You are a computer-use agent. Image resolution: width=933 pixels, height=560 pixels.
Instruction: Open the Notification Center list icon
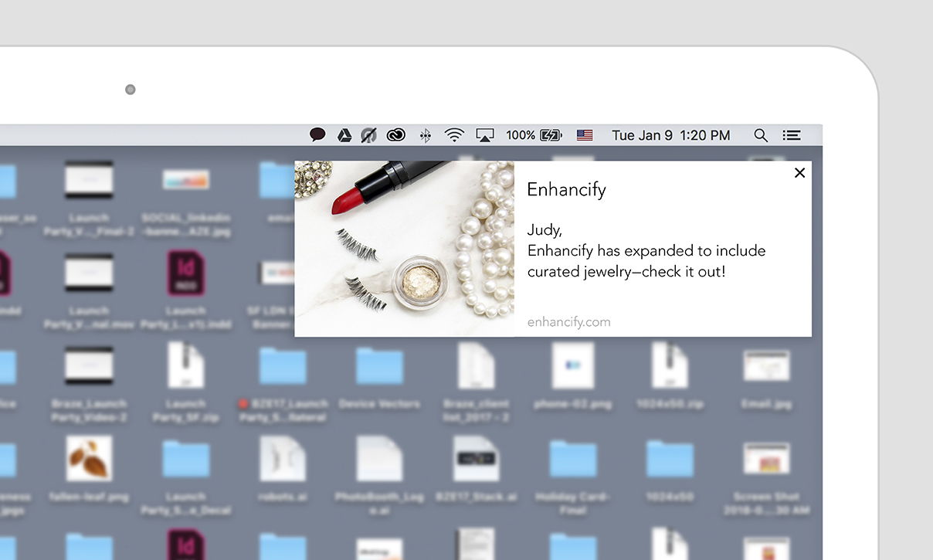791,135
